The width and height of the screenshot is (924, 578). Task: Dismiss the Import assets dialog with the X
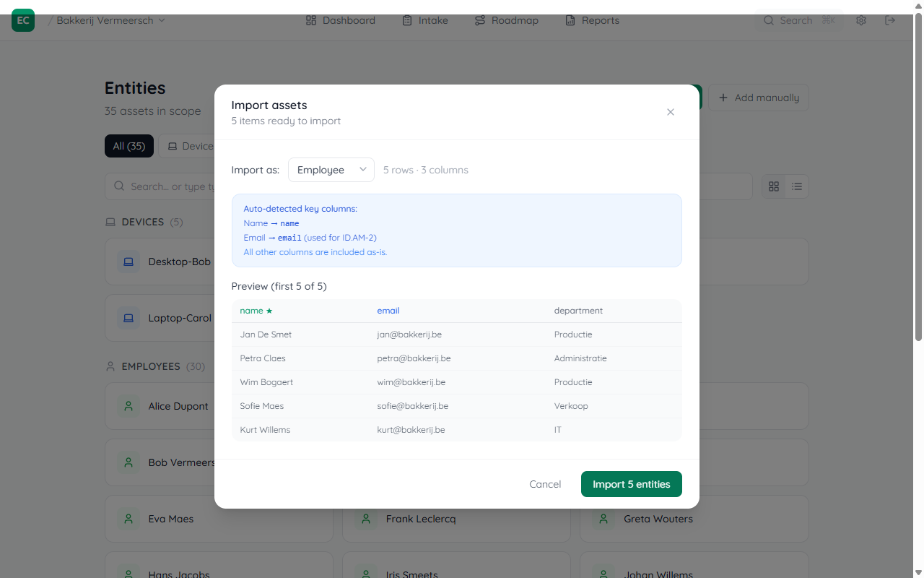click(x=670, y=112)
